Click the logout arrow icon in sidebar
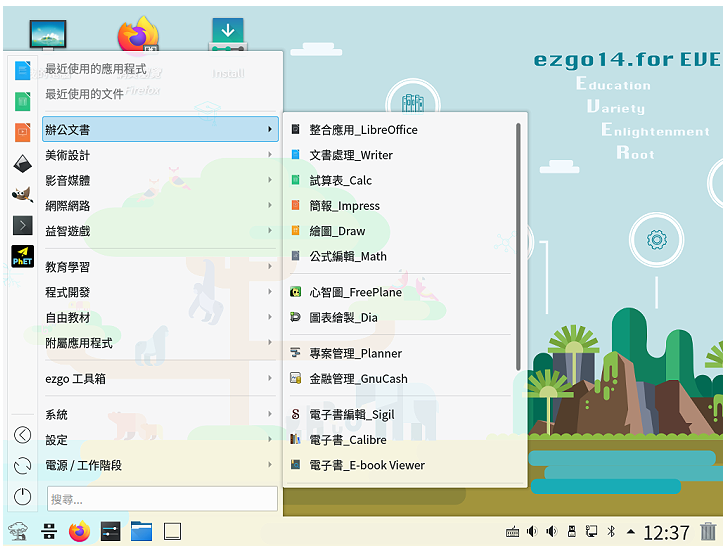The width and height of the screenshot is (728, 554). click(22, 435)
